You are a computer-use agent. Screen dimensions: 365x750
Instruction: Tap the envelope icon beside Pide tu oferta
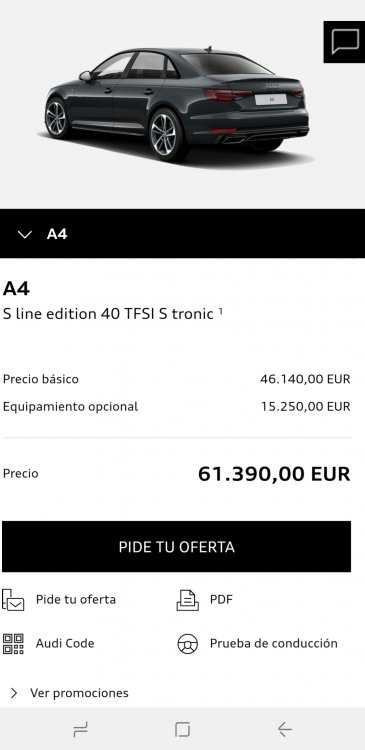click(13, 600)
